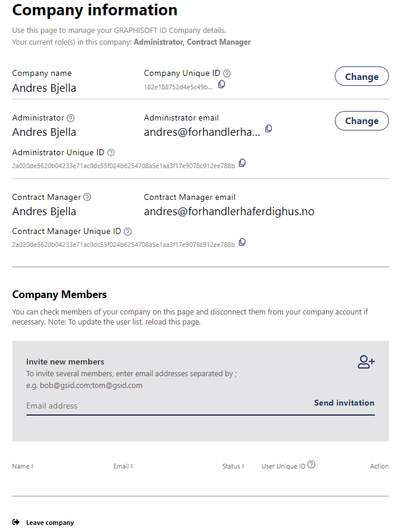Click the Leave company exit icon
Screen dimensions: 419x532
pos(16,522)
